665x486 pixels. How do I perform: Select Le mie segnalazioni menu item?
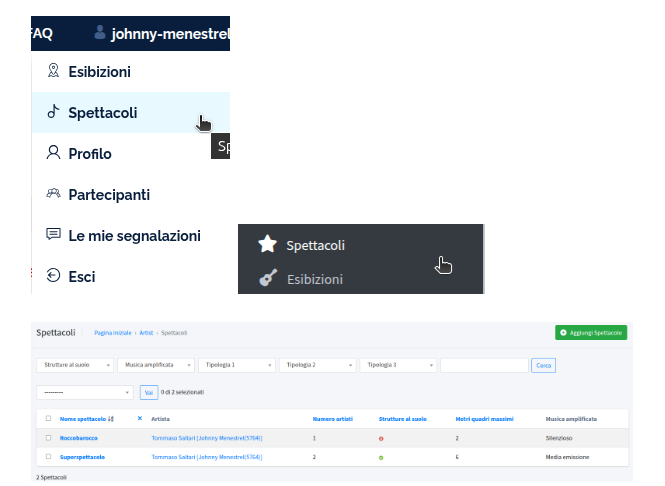coord(134,236)
